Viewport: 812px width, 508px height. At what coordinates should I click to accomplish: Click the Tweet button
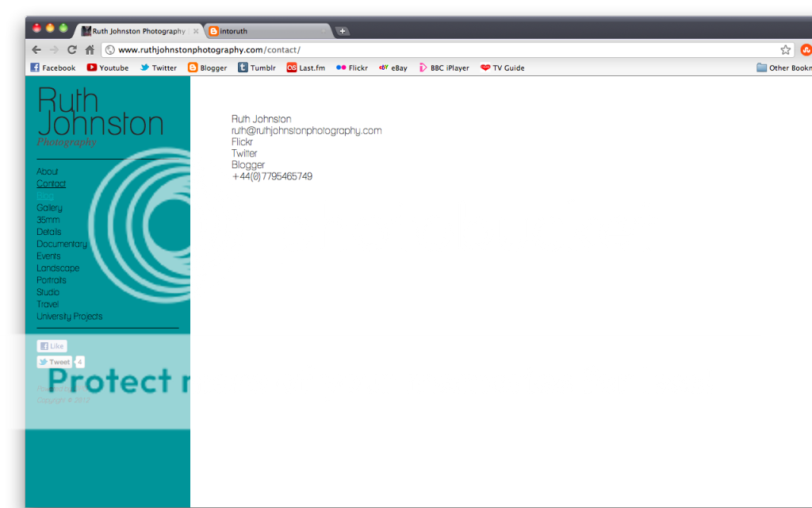click(x=54, y=362)
